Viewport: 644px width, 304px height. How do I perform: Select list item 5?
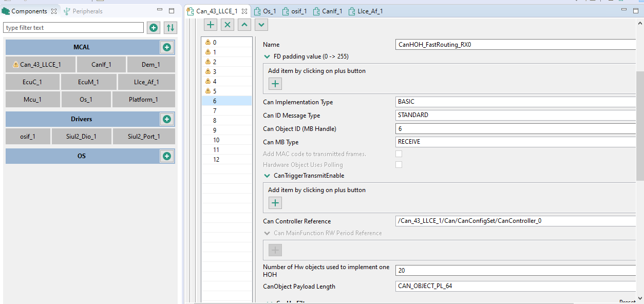pos(226,91)
